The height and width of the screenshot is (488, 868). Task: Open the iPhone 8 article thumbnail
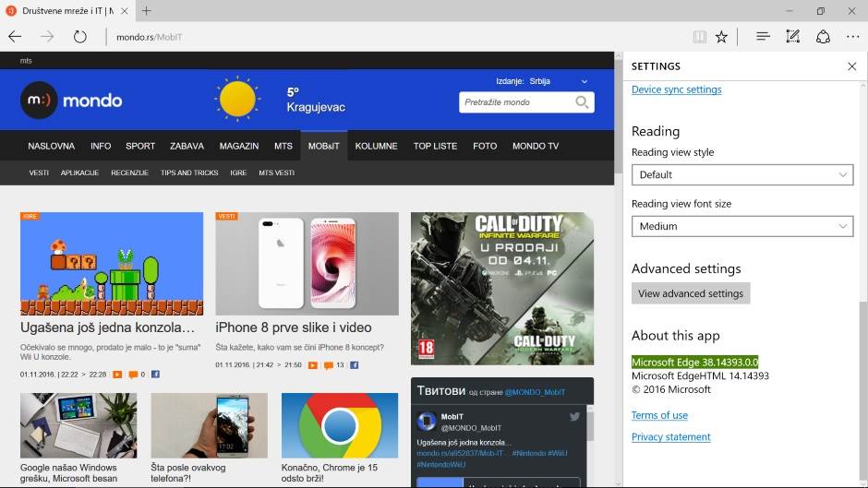coord(307,264)
